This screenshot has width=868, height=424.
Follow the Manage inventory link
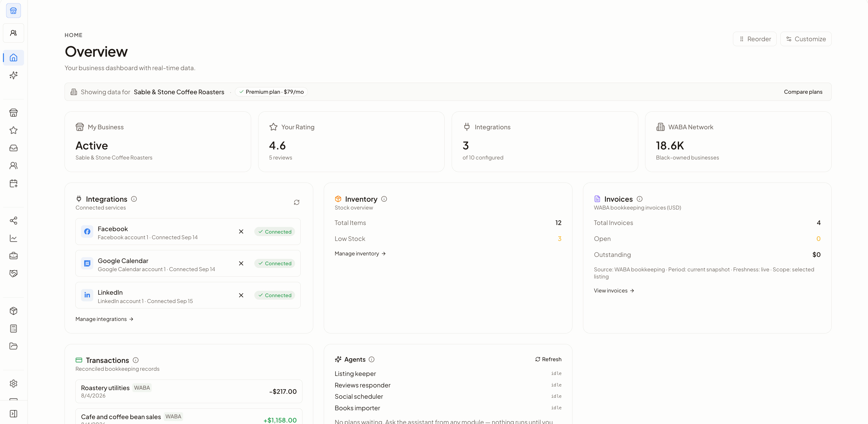(360, 254)
